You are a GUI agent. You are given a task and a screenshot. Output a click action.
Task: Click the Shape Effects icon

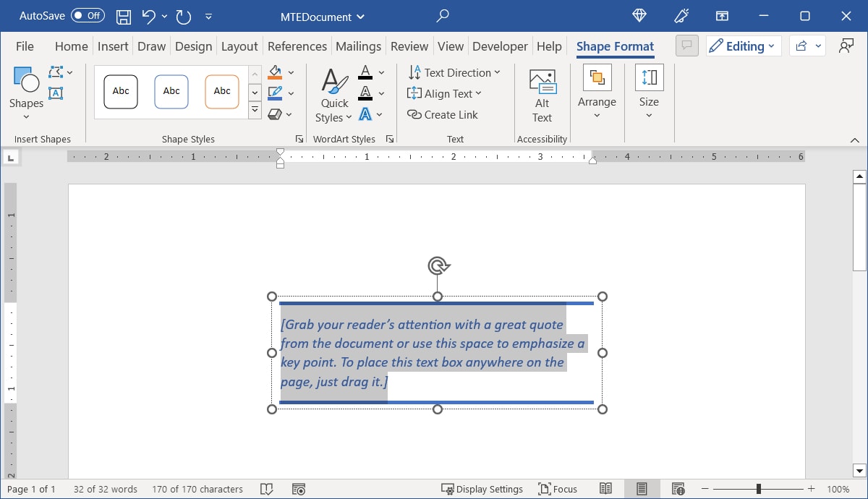(x=275, y=114)
